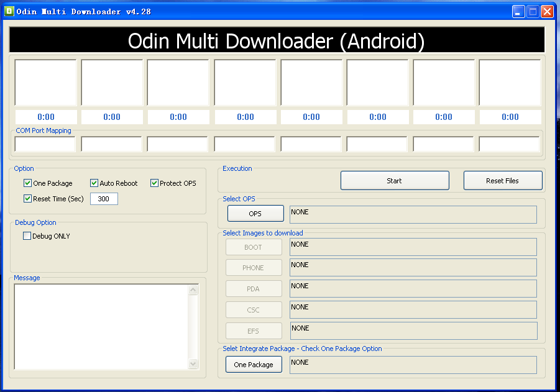Click the Reset Time value field showing 300
Image resolution: width=560 pixels, height=392 pixels.
104,199
